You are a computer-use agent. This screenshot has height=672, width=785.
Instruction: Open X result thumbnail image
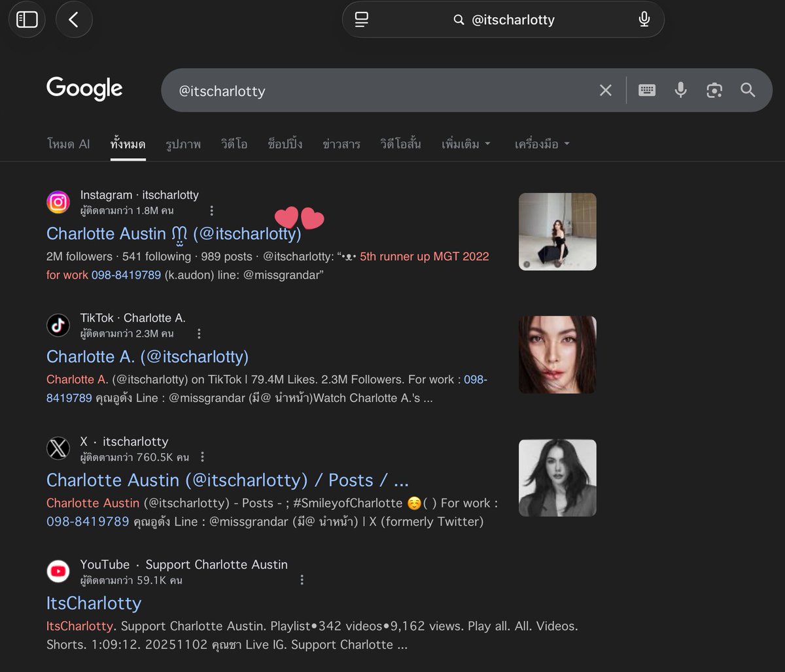557,478
